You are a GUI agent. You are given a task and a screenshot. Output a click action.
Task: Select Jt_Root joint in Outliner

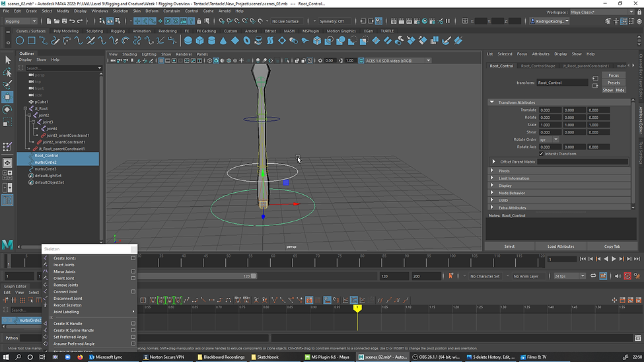click(x=41, y=108)
